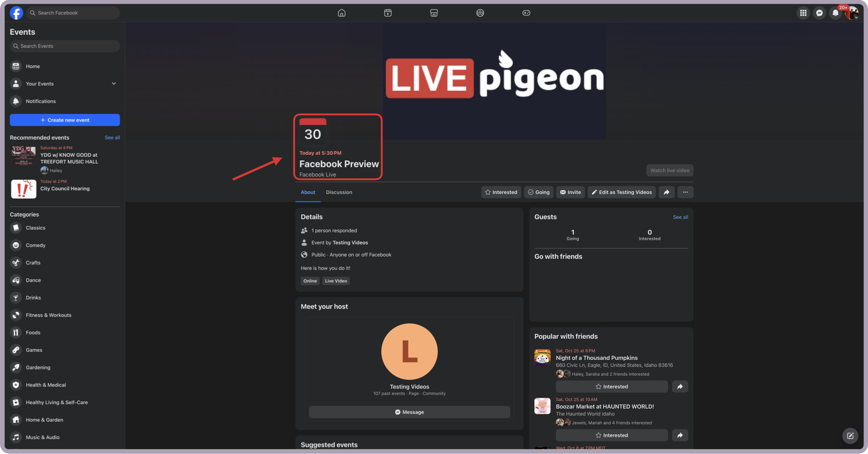Switch to the Discussion tab

339,192
